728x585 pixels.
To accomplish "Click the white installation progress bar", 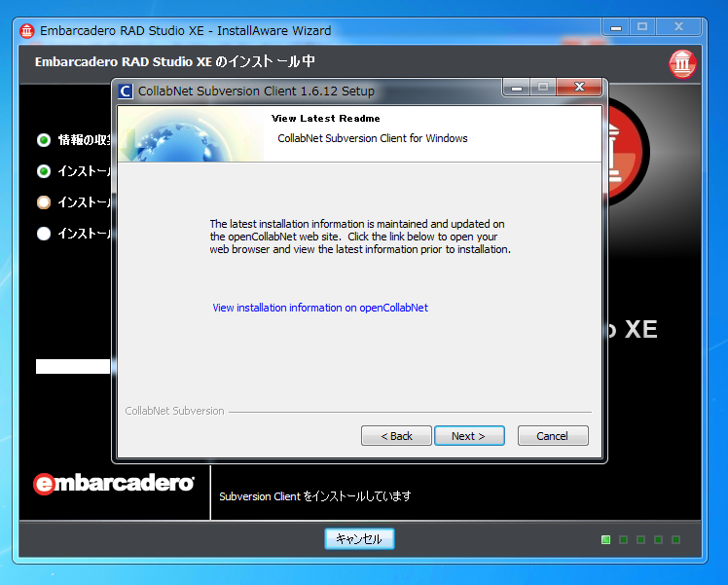I will pos(73,366).
